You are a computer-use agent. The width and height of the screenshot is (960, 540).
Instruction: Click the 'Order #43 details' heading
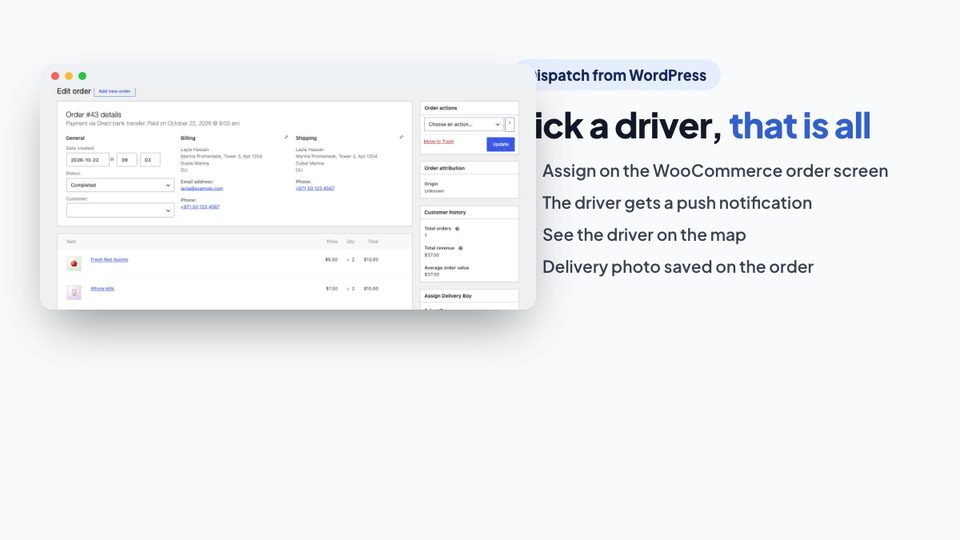[93, 114]
